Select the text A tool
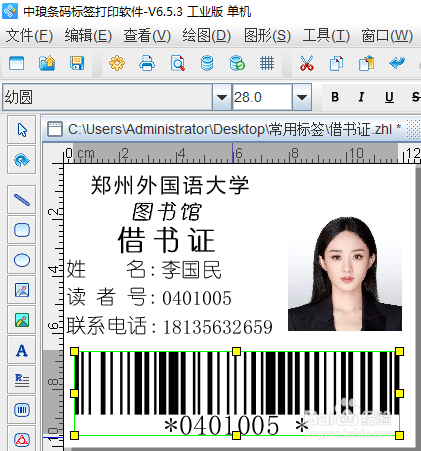 point(22,350)
